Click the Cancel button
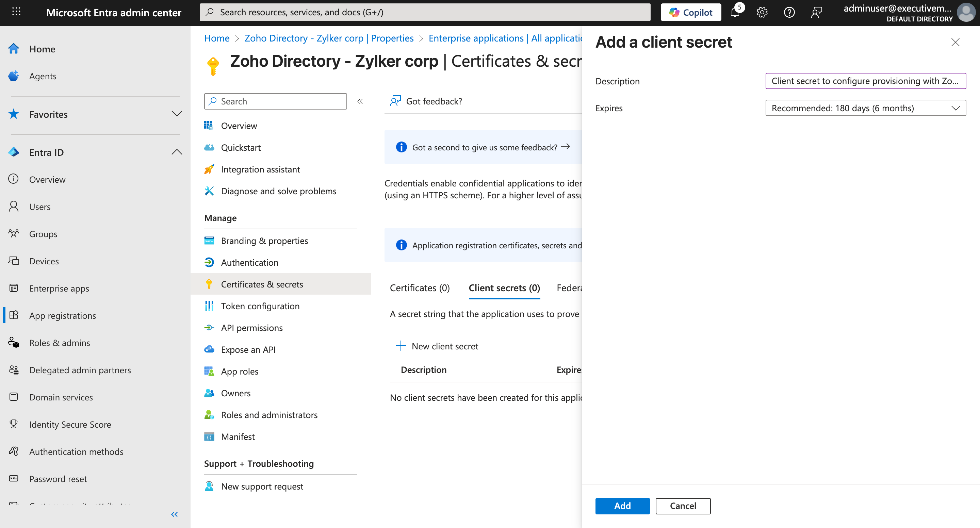 (x=683, y=506)
